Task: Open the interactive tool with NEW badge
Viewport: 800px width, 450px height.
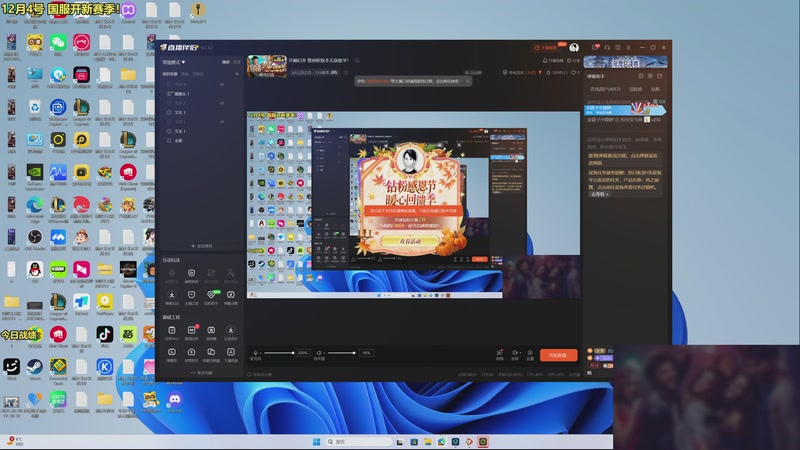Action: pos(211,297)
